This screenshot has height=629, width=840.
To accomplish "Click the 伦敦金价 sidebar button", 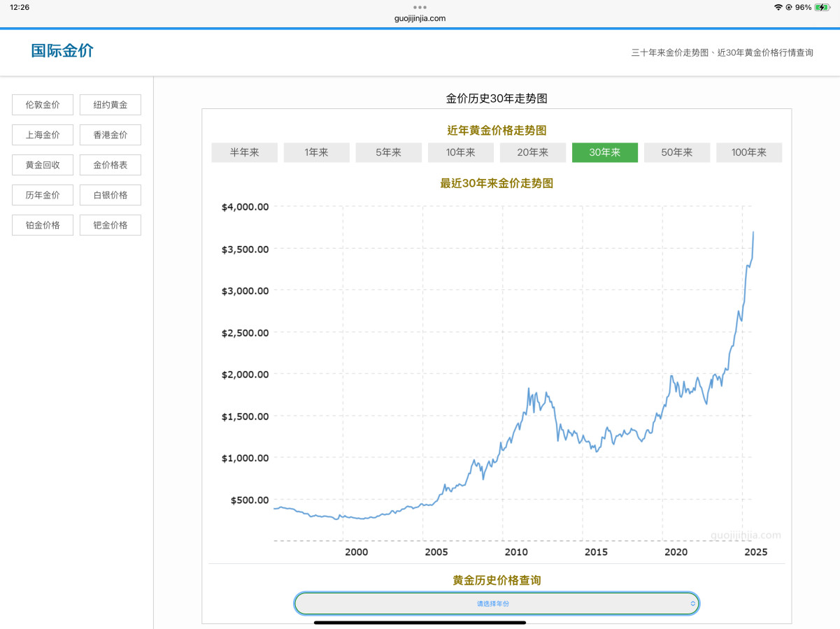I will tap(43, 105).
